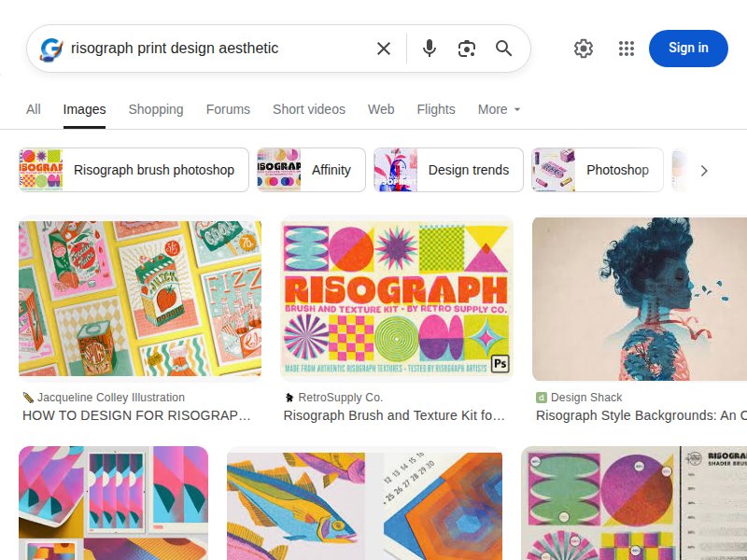Viewport: 747px width, 560px height.
Task: Open Google apps grid menu
Action: pos(627,49)
